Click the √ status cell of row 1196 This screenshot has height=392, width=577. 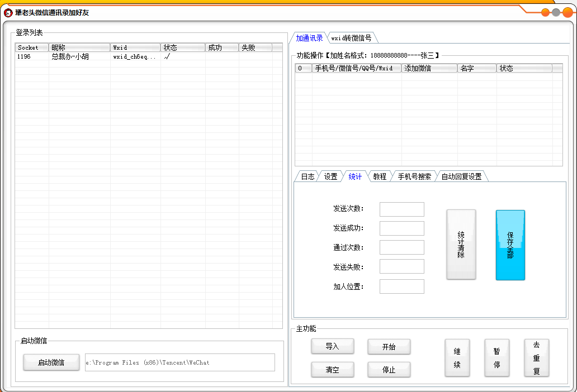click(x=167, y=56)
